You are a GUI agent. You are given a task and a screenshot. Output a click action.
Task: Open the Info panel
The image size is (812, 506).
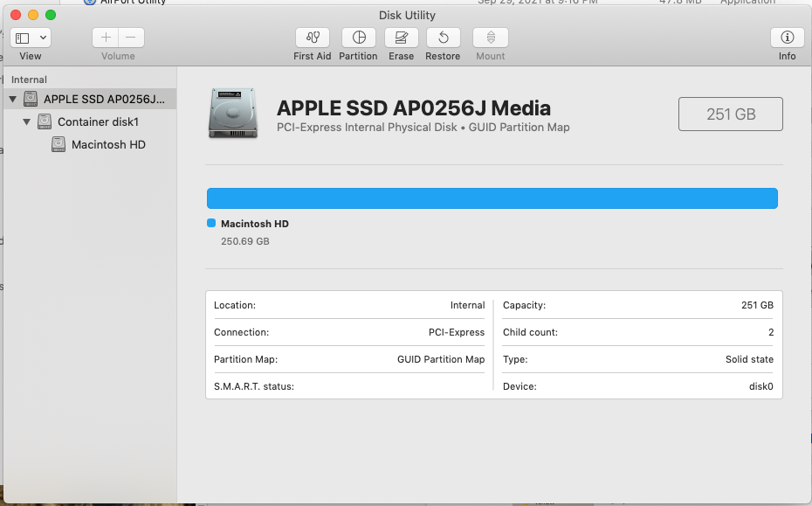coord(788,38)
